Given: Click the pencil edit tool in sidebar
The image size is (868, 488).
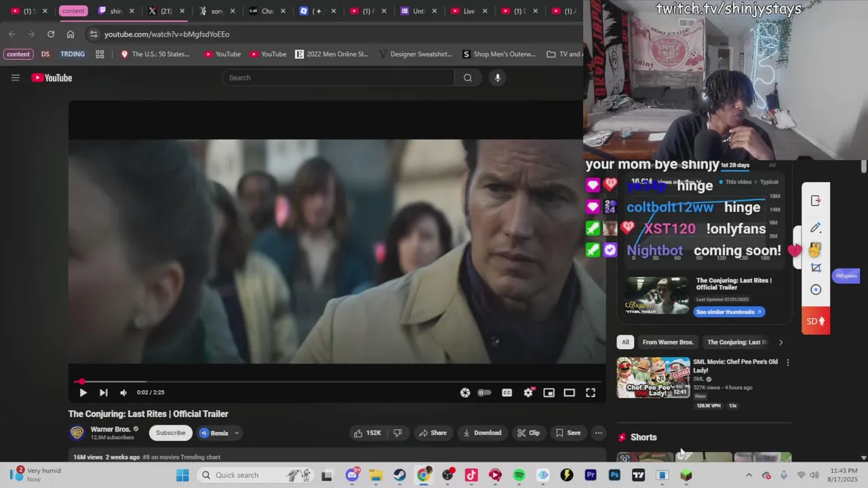Looking at the screenshot, I should point(816,228).
